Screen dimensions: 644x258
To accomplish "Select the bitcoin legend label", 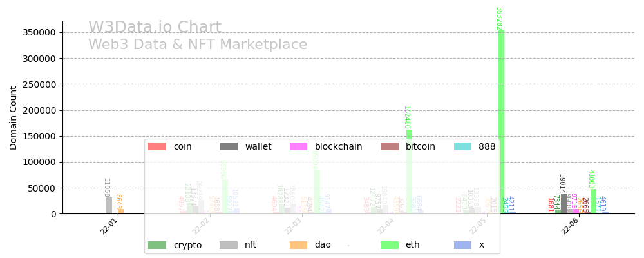I will click(421, 147).
